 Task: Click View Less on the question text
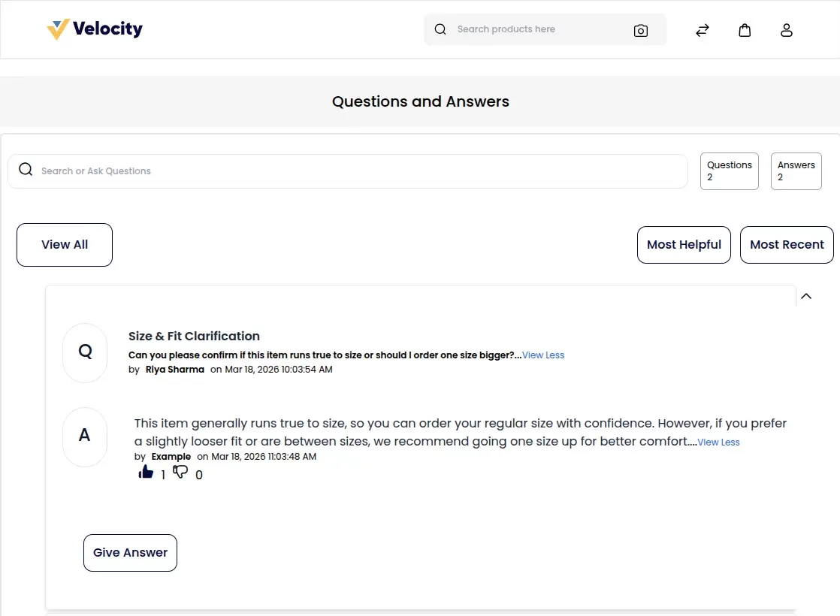pyautogui.click(x=543, y=355)
